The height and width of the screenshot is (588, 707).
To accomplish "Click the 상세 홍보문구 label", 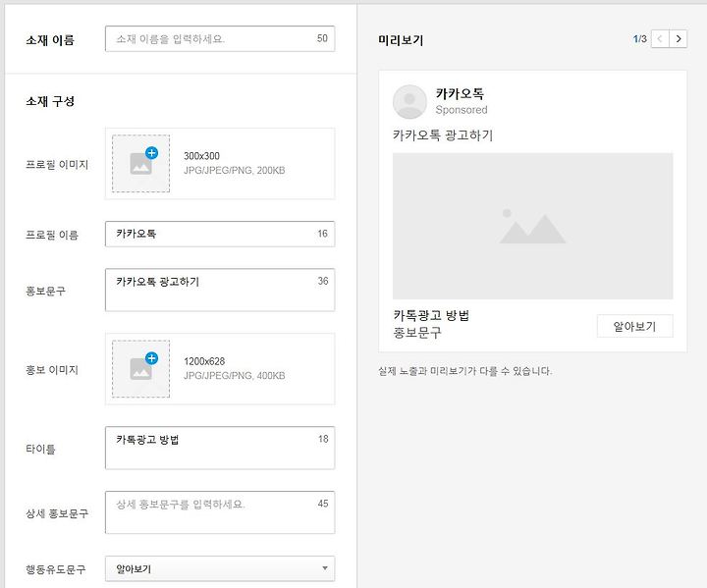I will pyautogui.click(x=57, y=513).
